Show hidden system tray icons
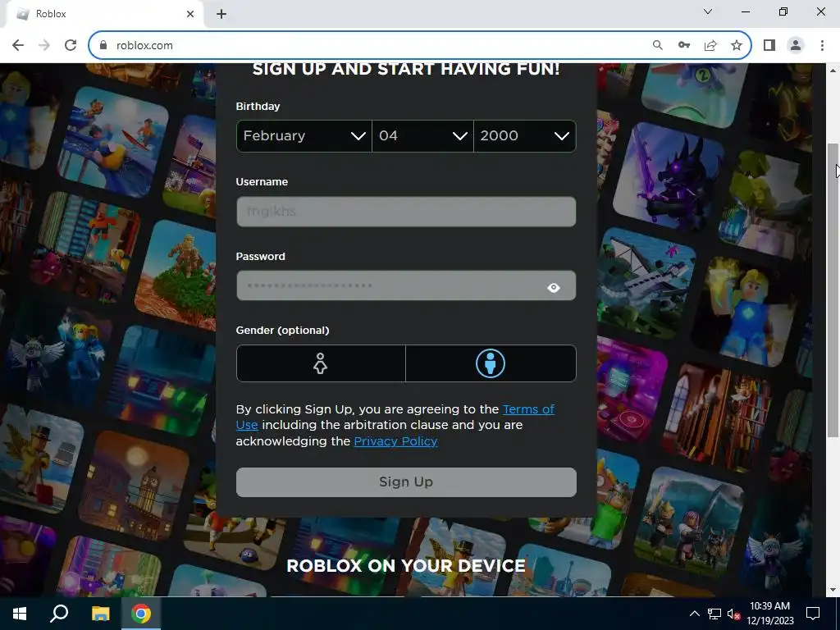Viewport: 840px width, 630px height. point(694,614)
